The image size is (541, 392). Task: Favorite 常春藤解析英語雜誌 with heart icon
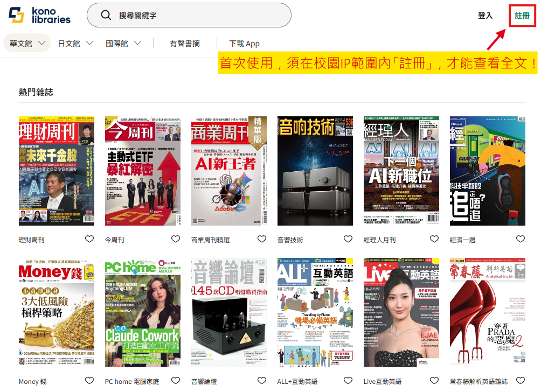pyautogui.click(x=521, y=381)
